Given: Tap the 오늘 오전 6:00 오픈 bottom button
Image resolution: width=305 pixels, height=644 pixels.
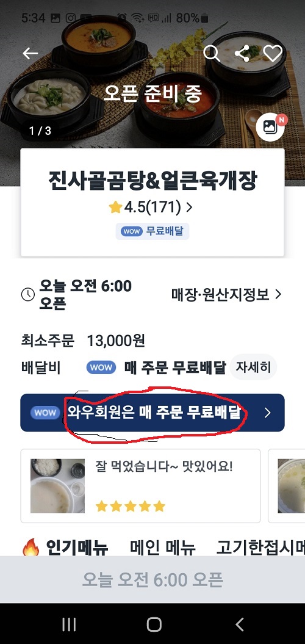Looking at the screenshot, I should (x=152, y=579).
